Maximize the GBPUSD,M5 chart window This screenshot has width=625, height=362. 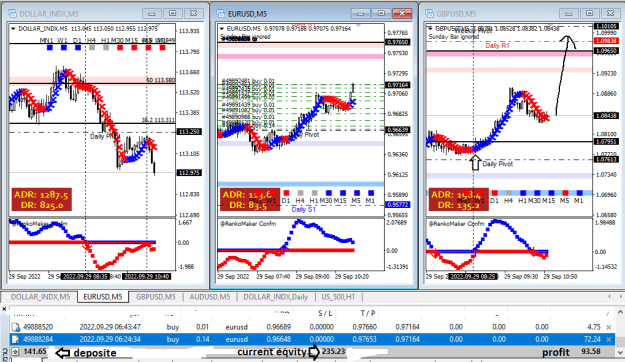[x=590, y=14]
